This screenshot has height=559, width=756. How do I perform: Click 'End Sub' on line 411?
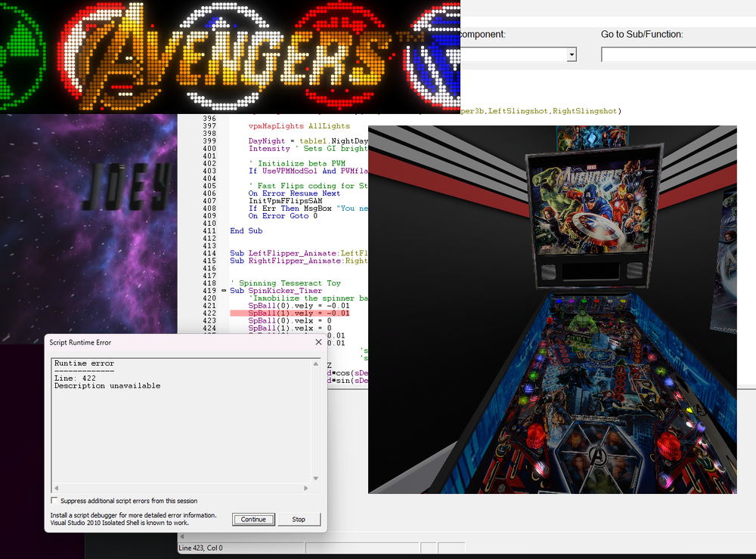coord(246,231)
